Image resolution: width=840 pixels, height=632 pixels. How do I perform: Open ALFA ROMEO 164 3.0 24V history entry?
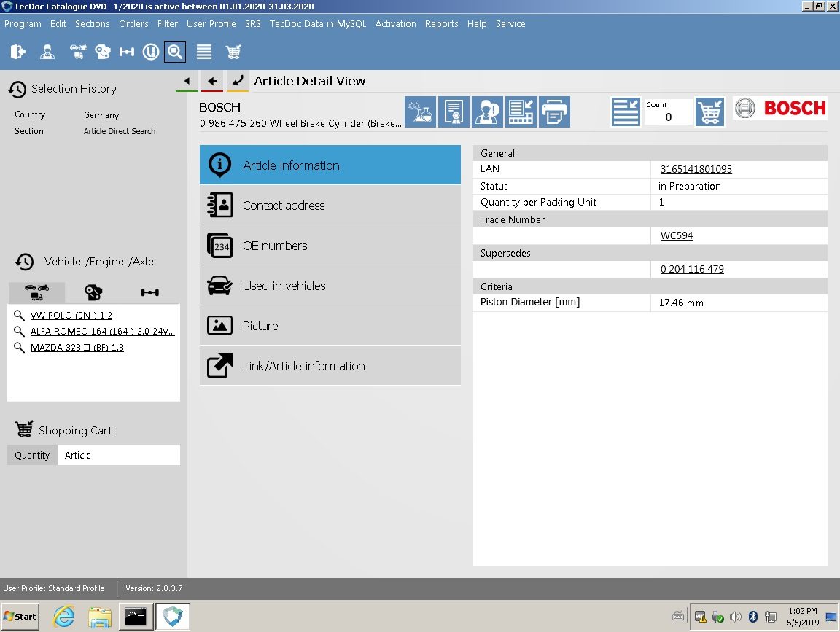(102, 332)
